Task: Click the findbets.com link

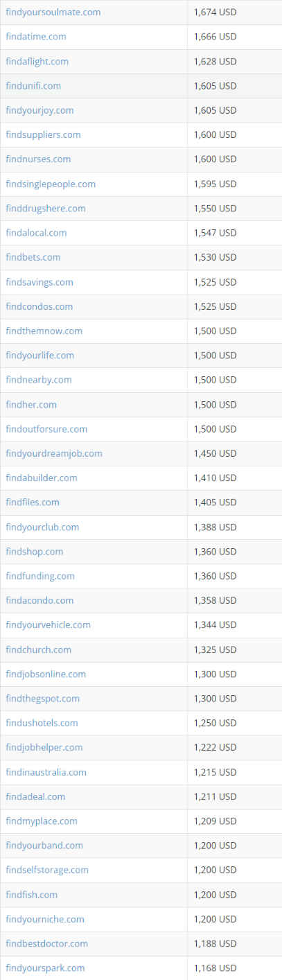Action: 33,257
